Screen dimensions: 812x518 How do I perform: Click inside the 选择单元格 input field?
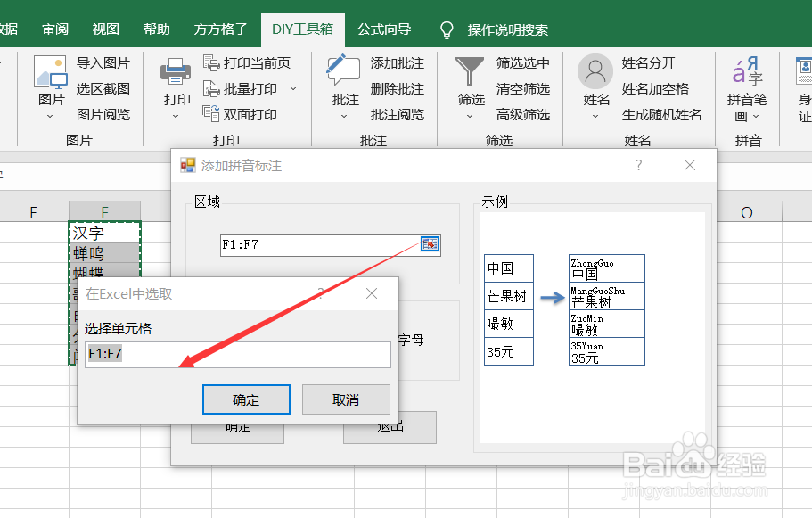(234, 355)
